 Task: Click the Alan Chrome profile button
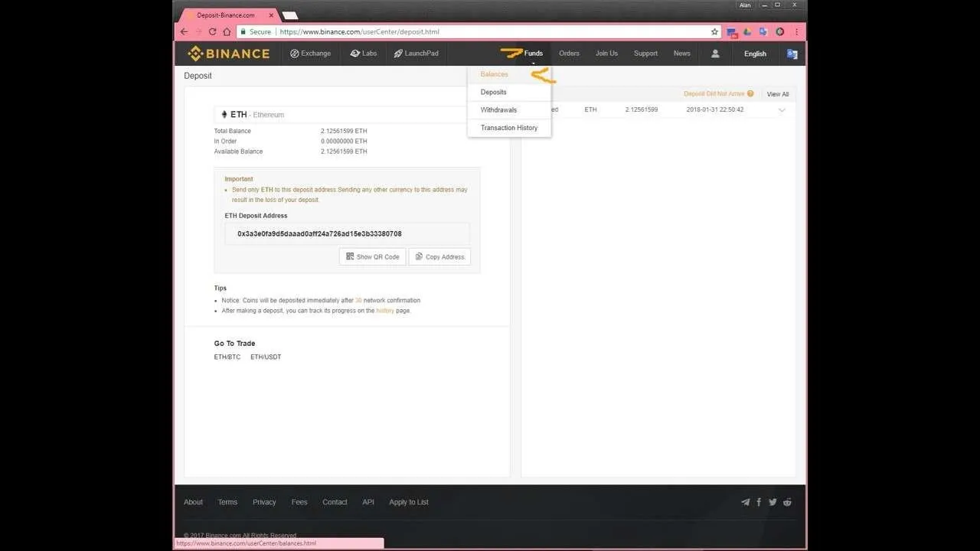(x=745, y=5)
